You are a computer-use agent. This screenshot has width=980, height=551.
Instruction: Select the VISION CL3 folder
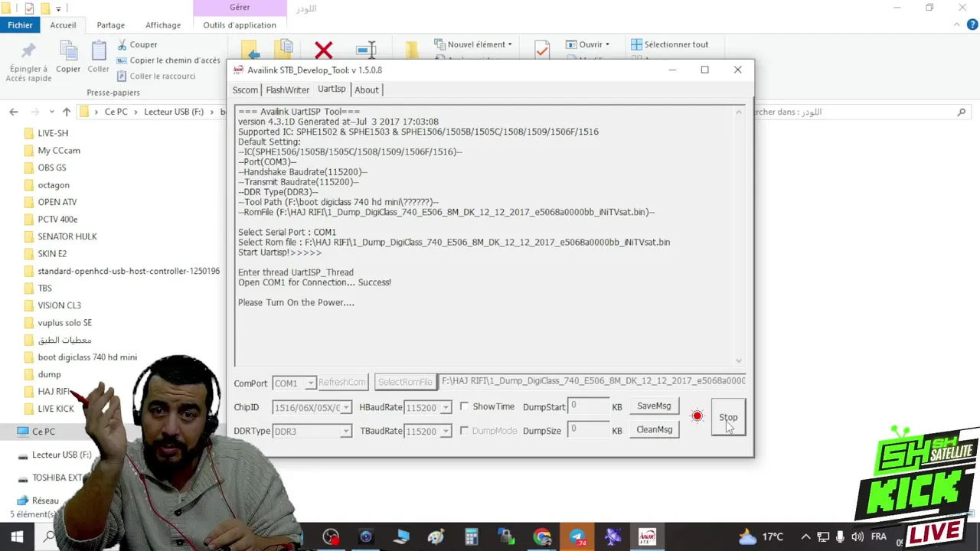pos(59,305)
